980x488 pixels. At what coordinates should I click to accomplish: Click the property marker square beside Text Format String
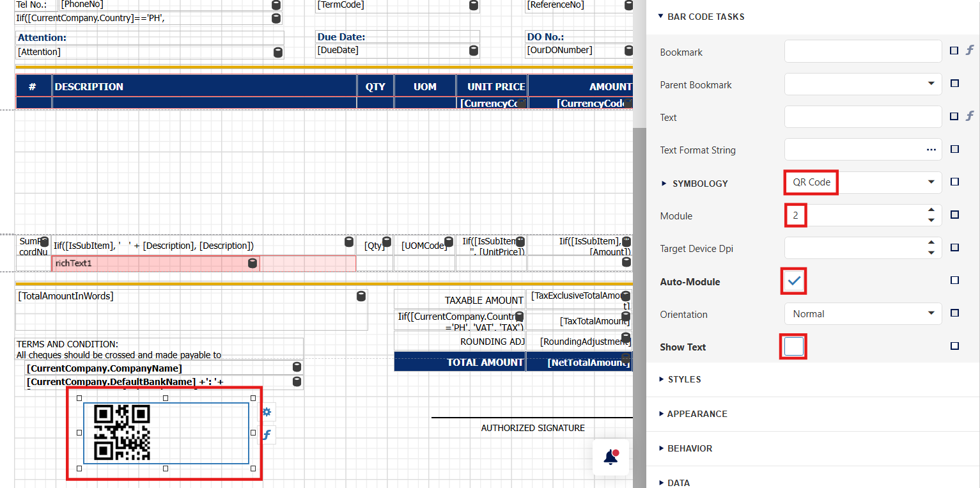click(x=954, y=149)
